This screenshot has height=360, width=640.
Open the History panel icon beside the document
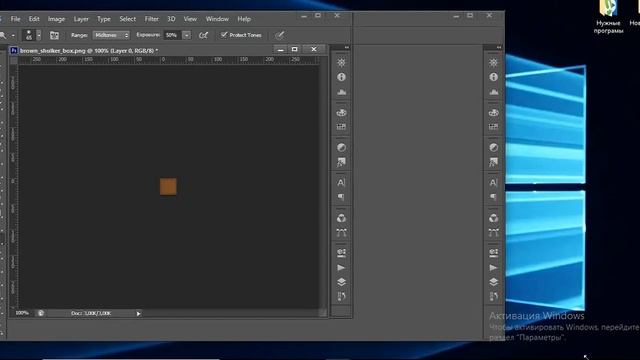(342, 296)
